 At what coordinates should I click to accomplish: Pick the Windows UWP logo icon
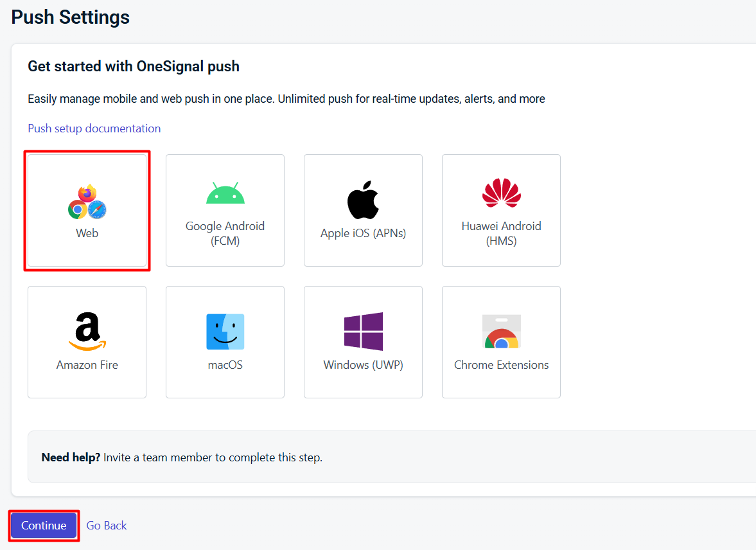pos(364,332)
